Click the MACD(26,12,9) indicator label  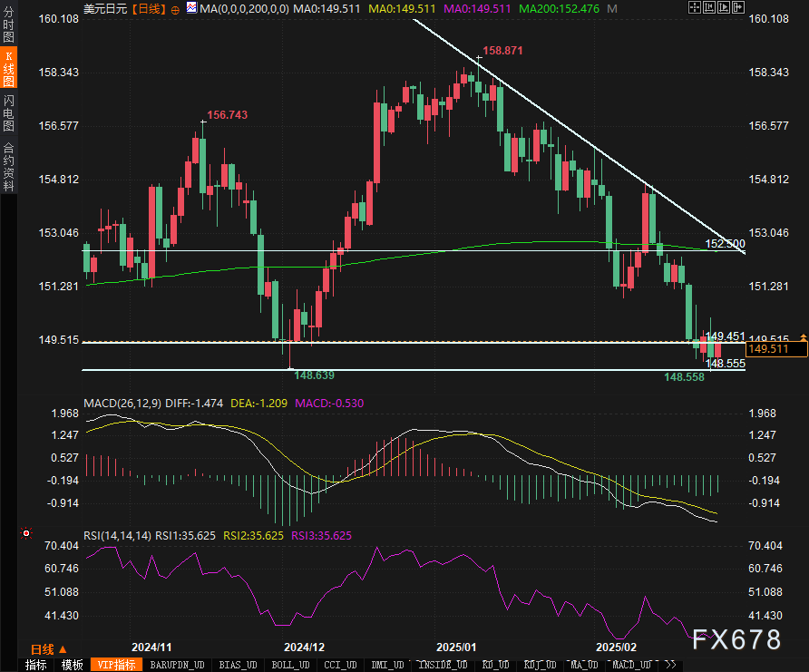click(x=123, y=402)
